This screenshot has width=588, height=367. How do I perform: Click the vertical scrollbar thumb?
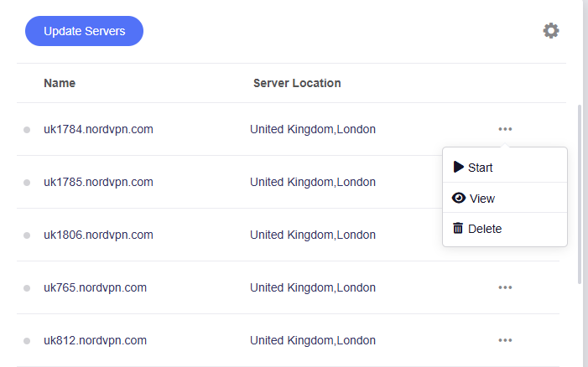tap(580, 193)
